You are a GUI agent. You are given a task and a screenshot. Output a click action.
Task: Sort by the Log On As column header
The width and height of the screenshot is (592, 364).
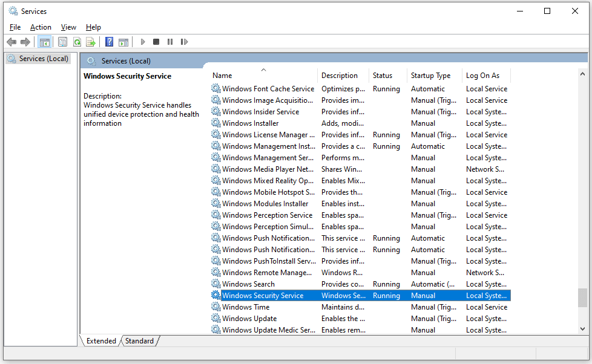click(x=486, y=76)
